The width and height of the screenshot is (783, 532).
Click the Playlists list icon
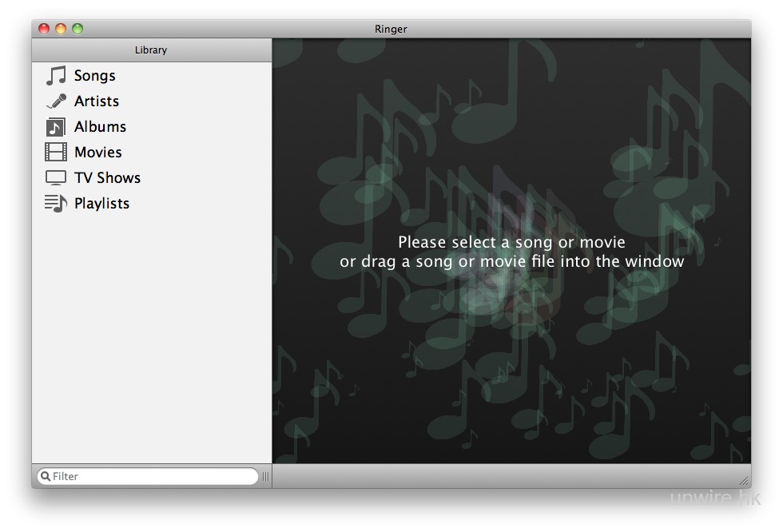(56, 204)
